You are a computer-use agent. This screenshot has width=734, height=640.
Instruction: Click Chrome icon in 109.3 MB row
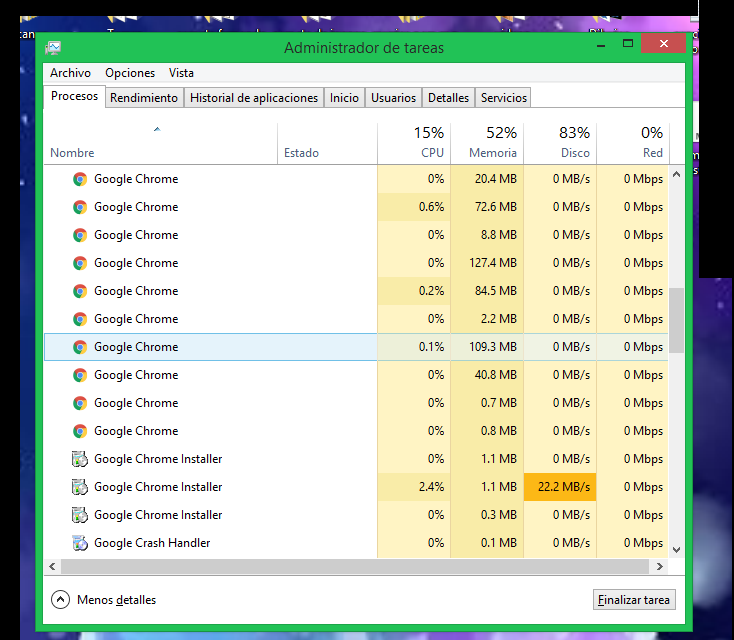click(80, 347)
